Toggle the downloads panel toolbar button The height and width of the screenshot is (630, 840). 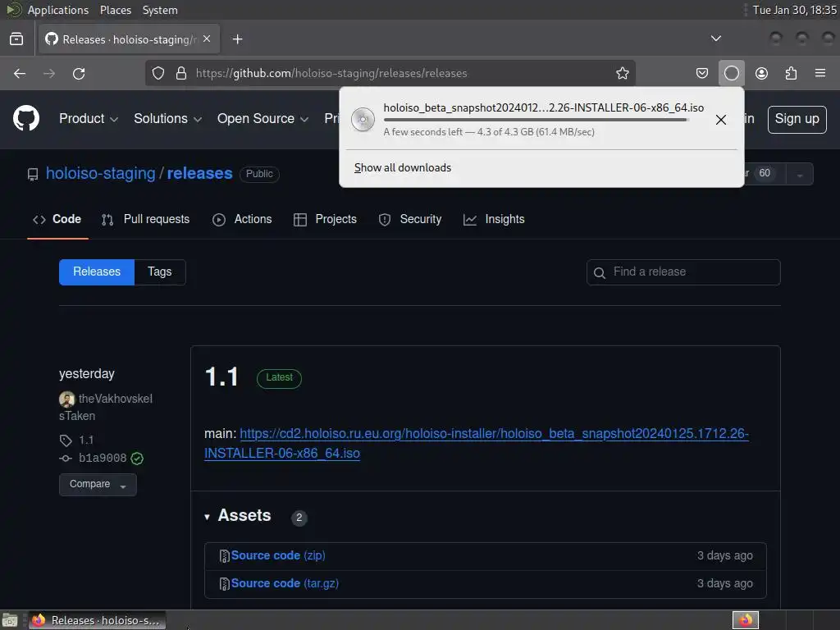tap(731, 73)
